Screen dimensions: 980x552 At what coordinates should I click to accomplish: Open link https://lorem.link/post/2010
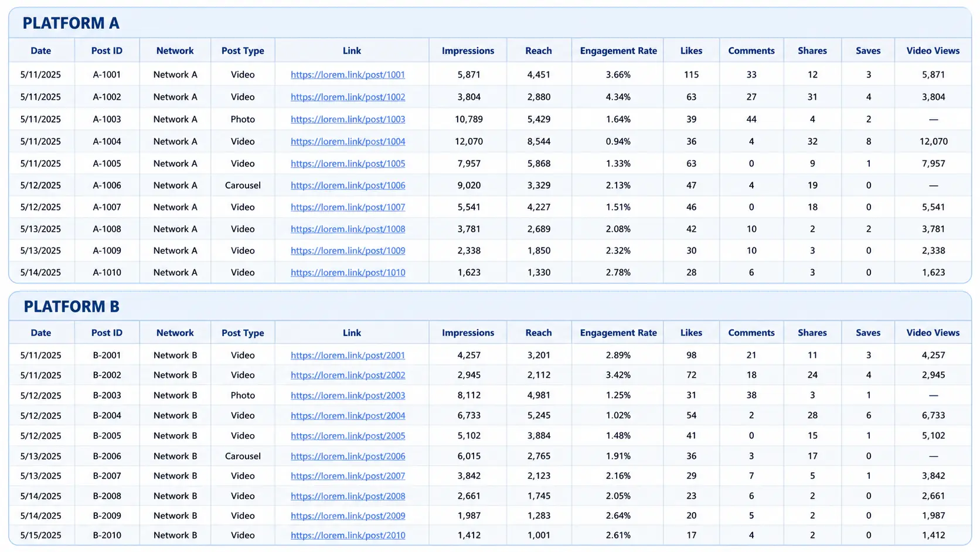[x=348, y=536]
